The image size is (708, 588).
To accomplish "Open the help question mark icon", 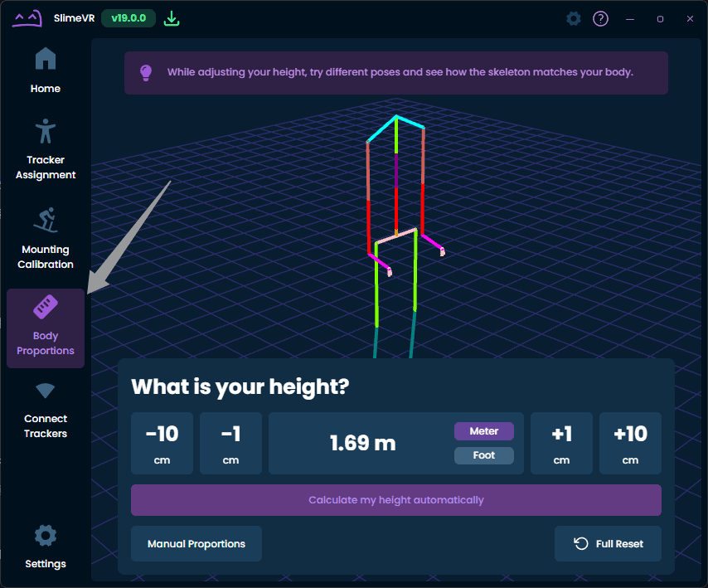I will pos(600,18).
